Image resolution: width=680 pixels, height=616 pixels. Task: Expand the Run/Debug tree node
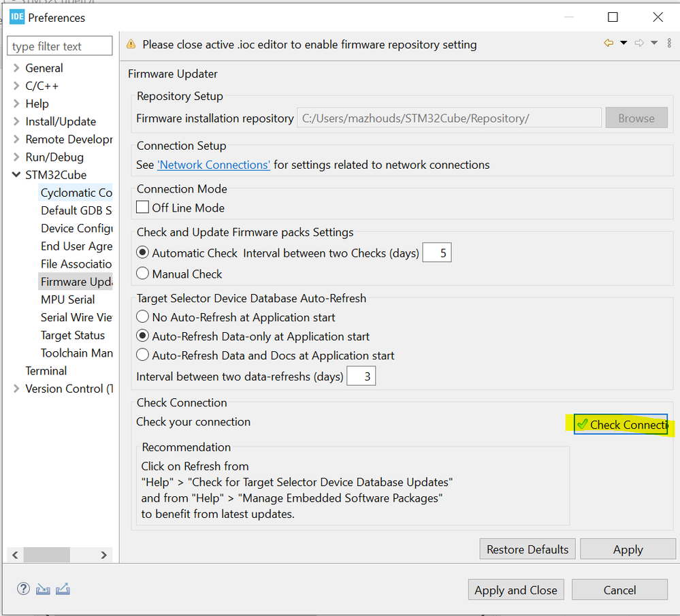click(17, 157)
